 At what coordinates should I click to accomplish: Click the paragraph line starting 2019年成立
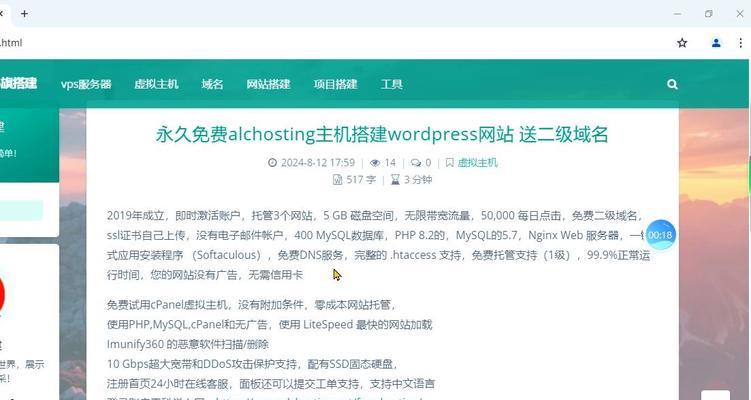[x=374, y=216]
